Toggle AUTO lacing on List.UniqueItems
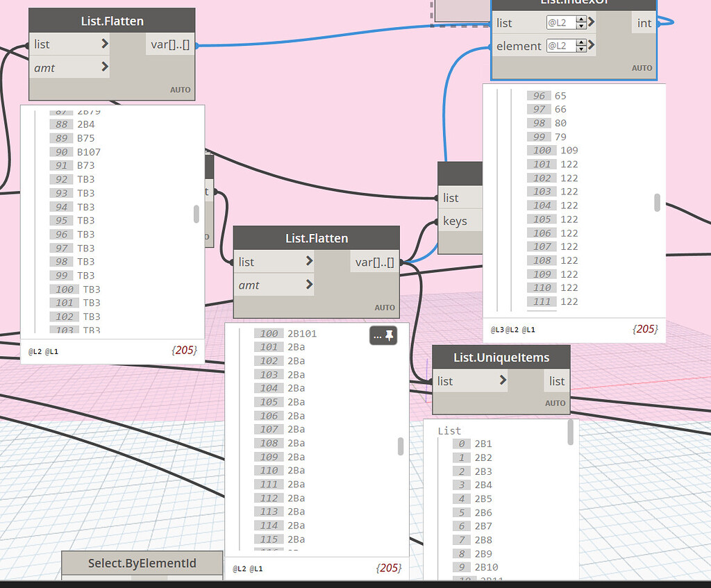The image size is (711, 588). 555,403
